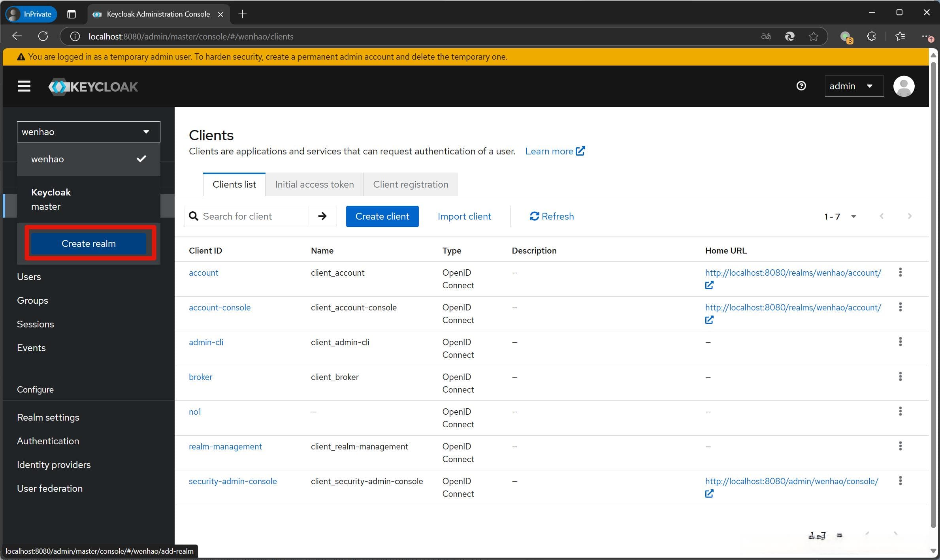Click the magnifier search icon

coord(194,216)
